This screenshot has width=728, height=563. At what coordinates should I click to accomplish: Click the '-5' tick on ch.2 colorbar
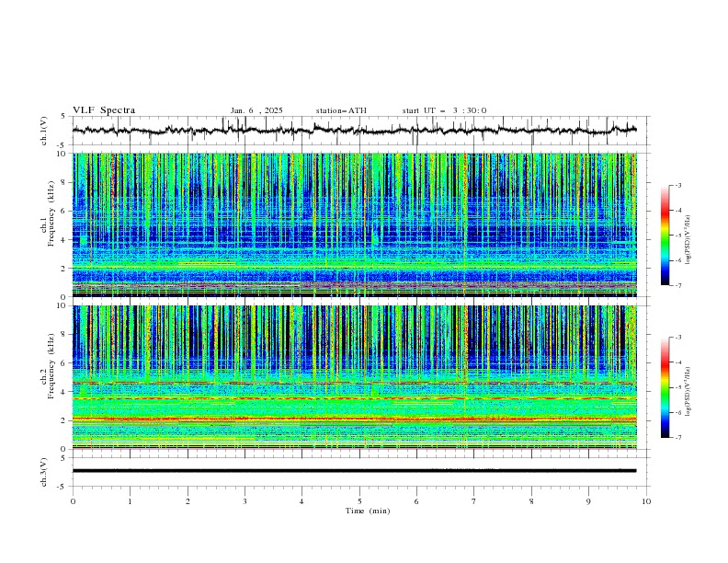tap(678, 387)
